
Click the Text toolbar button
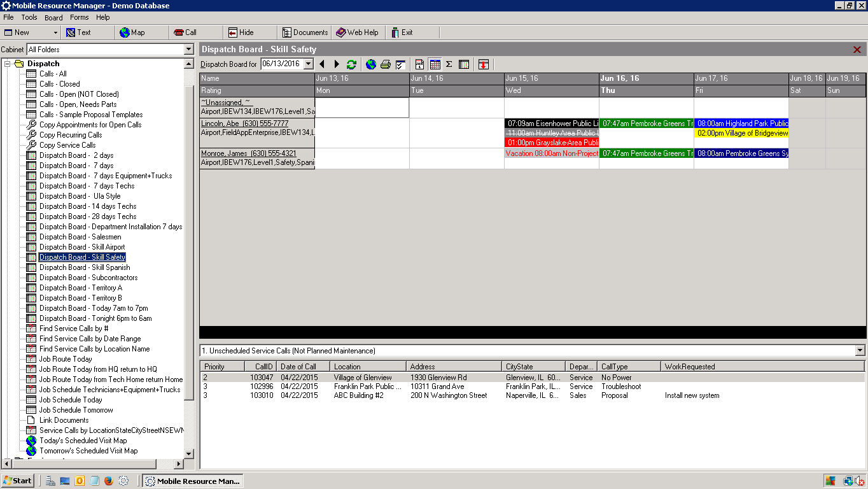pos(79,32)
